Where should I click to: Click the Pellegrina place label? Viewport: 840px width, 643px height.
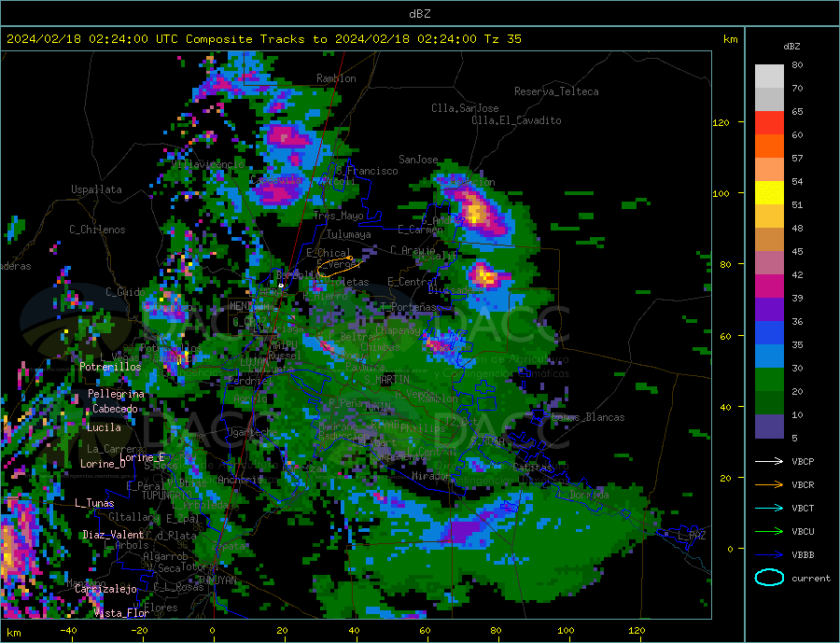(116, 394)
